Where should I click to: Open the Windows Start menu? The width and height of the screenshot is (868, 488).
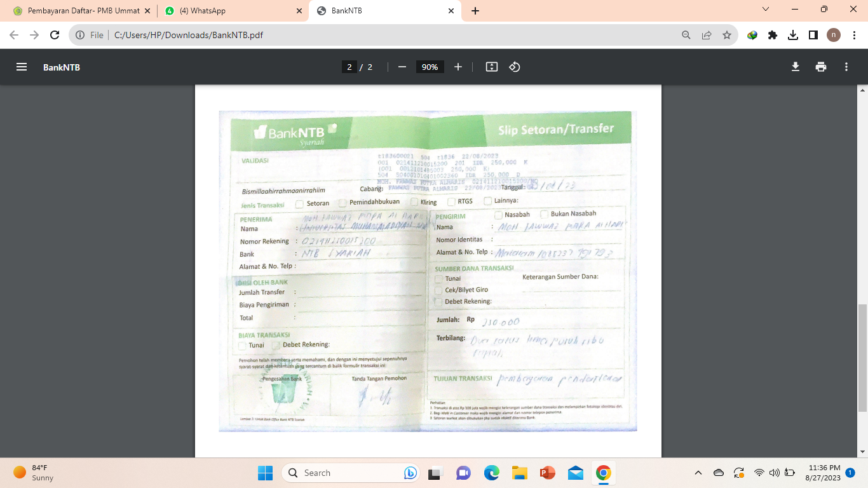point(265,473)
